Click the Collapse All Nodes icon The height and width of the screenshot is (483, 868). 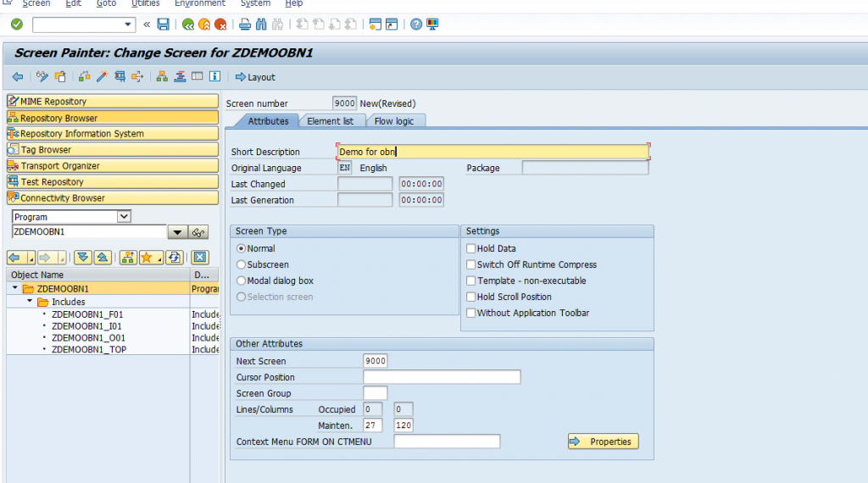pyautogui.click(x=103, y=258)
